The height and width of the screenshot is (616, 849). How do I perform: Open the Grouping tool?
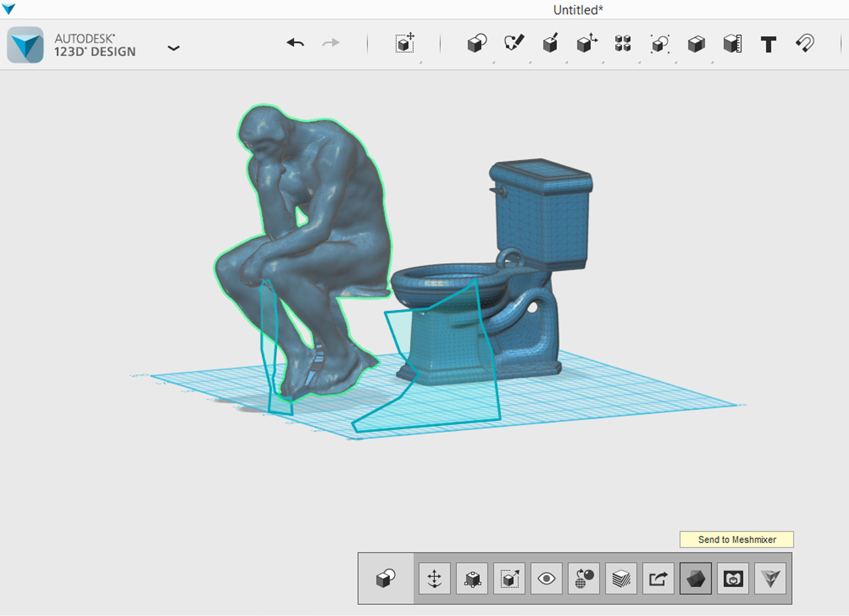coord(660,44)
